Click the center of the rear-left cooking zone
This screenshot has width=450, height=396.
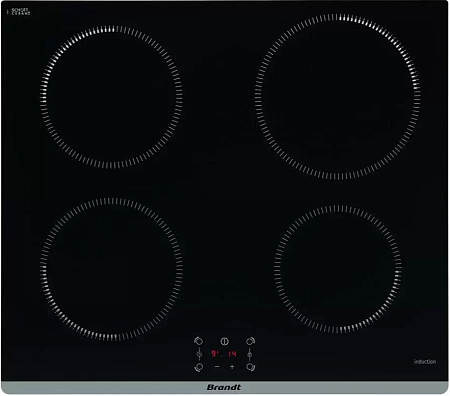click(x=111, y=97)
